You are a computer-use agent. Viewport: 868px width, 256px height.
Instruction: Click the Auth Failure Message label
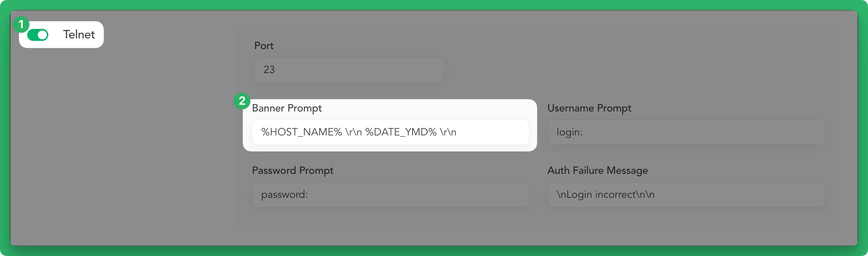(x=598, y=171)
